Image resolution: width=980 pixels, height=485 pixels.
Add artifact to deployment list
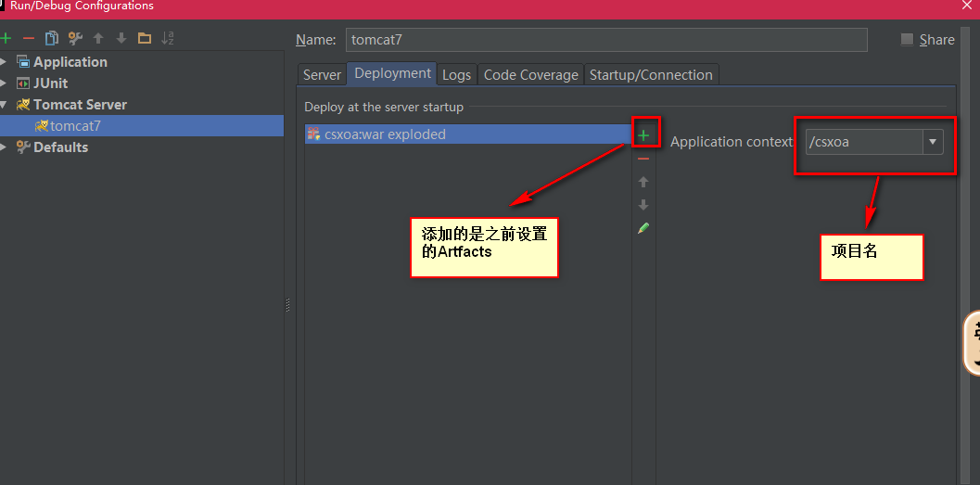643,135
